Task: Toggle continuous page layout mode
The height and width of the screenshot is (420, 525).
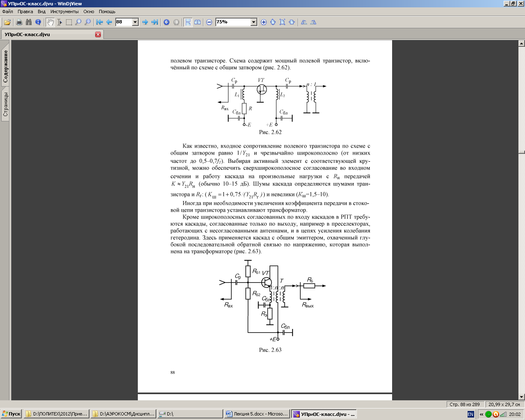Action: [188, 22]
